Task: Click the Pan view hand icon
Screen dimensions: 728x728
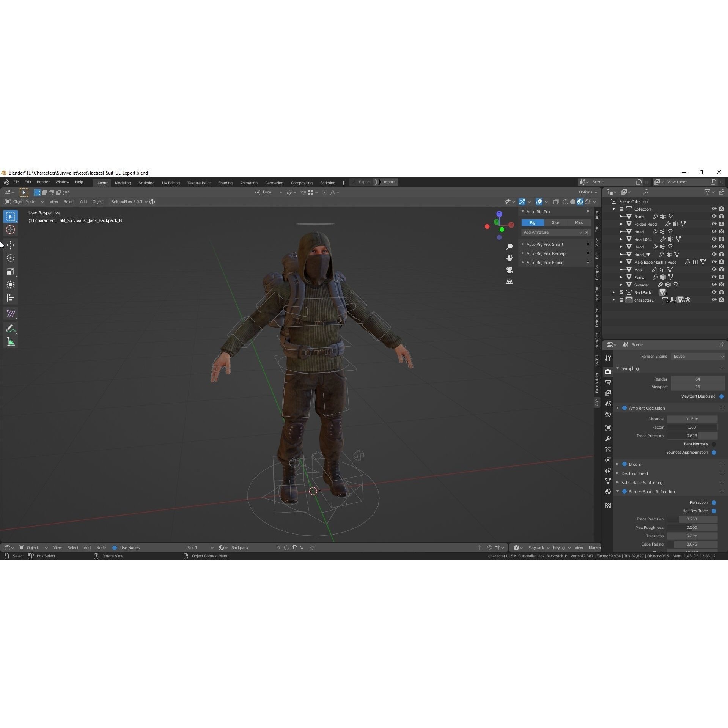Action: tap(509, 258)
